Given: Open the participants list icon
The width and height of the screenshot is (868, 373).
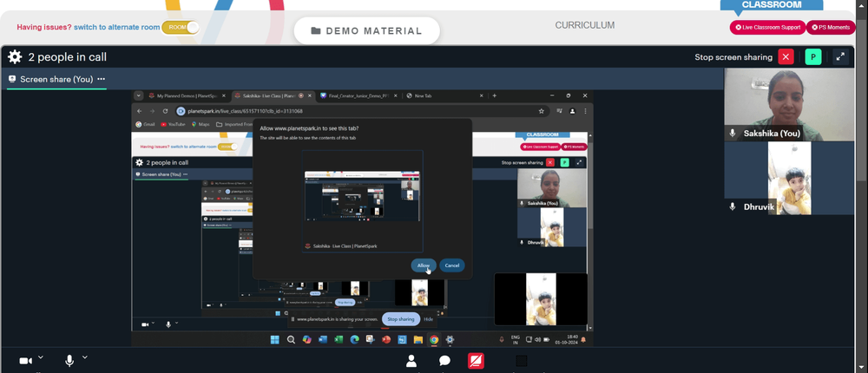Looking at the screenshot, I should click(x=411, y=361).
